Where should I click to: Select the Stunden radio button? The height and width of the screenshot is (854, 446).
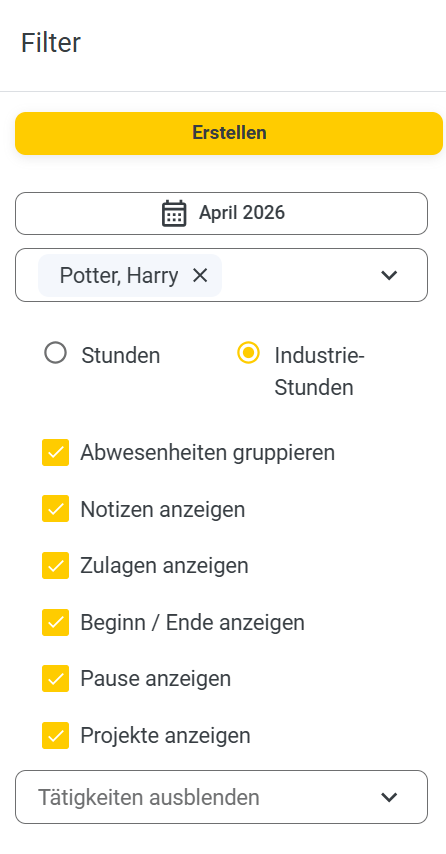coord(56,353)
